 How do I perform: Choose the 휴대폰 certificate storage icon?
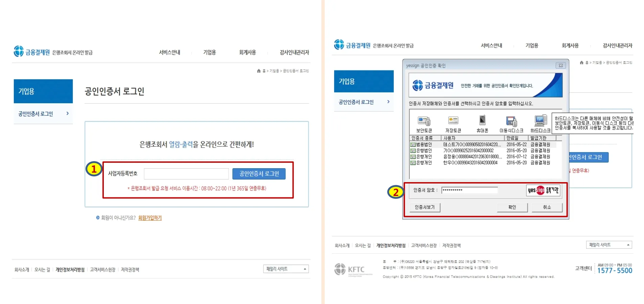pos(482,121)
